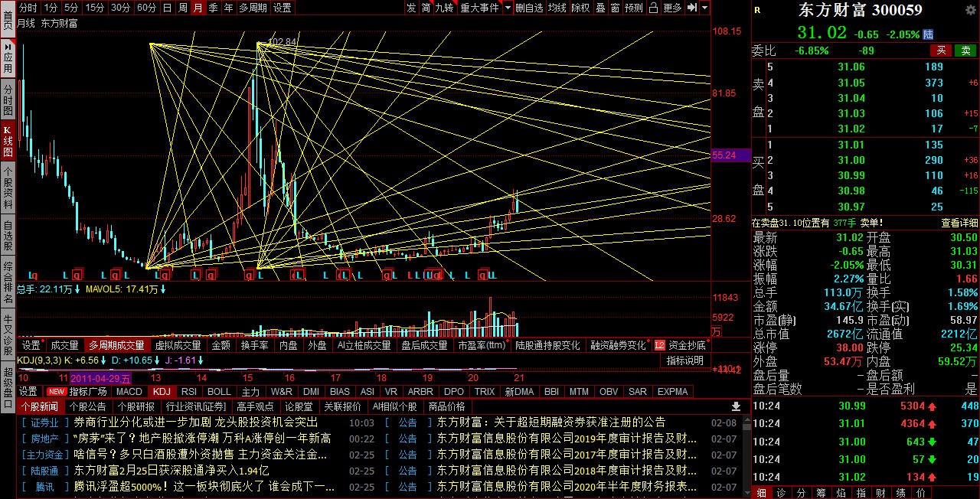This screenshot has width=980, height=499.
Task: Select the 周 weekly period
Action: [182, 8]
